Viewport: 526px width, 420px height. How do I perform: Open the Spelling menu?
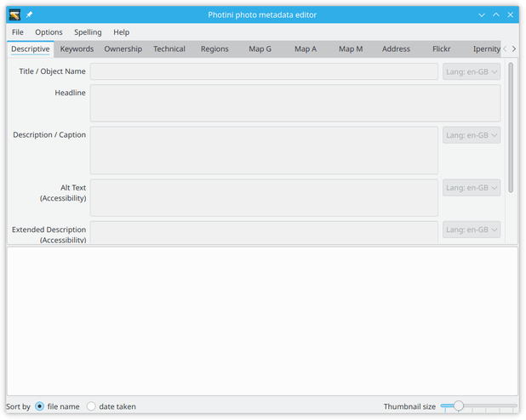pyautogui.click(x=88, y=32)
